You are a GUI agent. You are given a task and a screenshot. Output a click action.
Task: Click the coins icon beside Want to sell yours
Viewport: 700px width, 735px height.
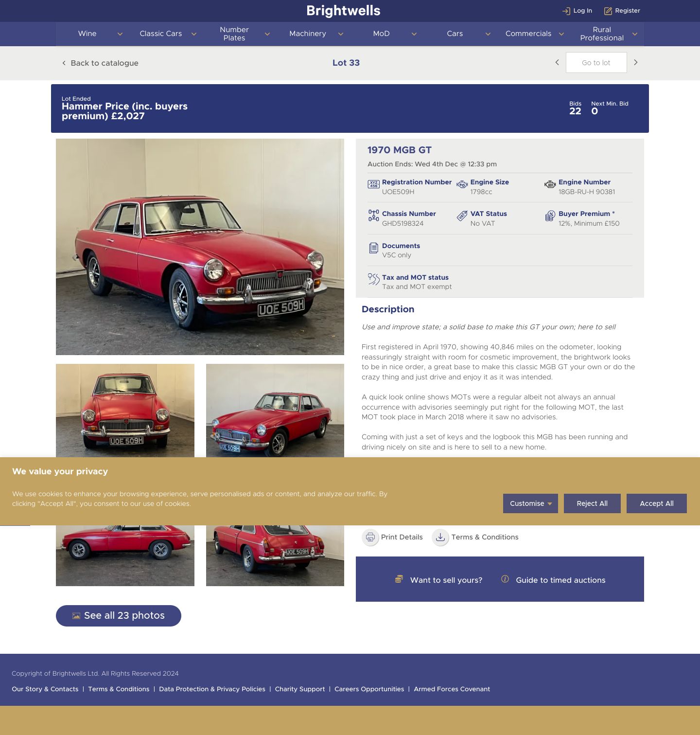399,579
